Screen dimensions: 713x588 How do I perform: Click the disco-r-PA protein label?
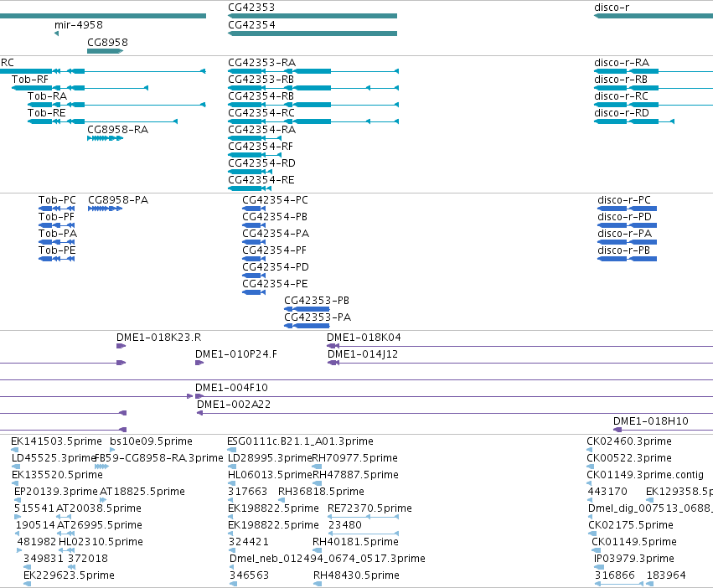pyautogui.click(x=625, y=235)
